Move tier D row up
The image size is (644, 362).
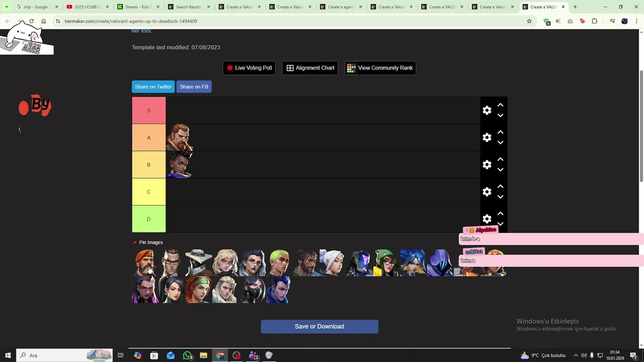tap(501, 214)
